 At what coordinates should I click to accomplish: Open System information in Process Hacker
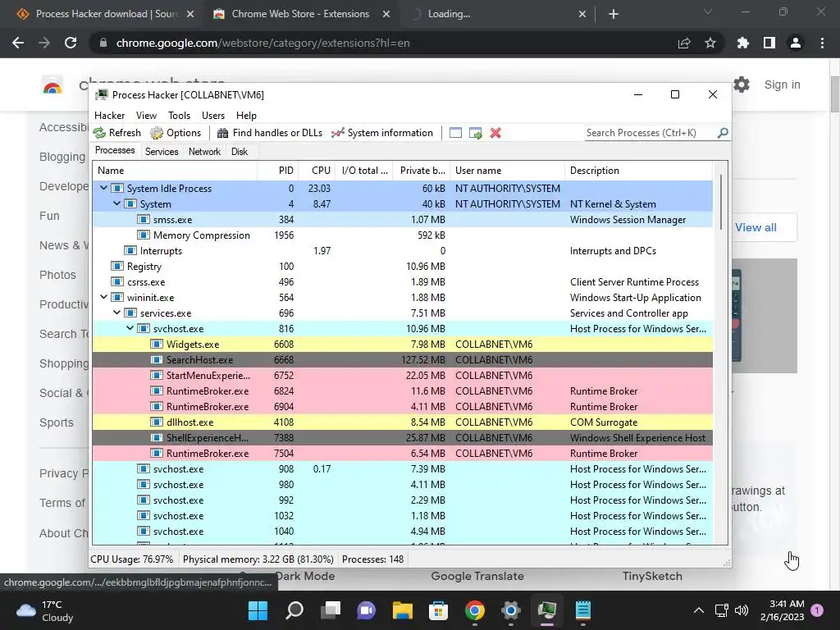pyautogui.click(x=382, y=133)
